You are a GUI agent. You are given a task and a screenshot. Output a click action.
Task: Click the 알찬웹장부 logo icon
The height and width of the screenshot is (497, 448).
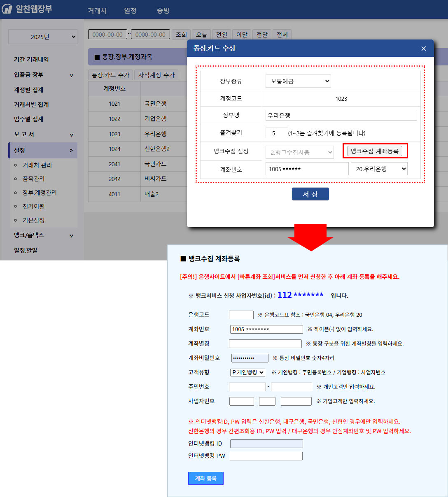tap(7, 9)
